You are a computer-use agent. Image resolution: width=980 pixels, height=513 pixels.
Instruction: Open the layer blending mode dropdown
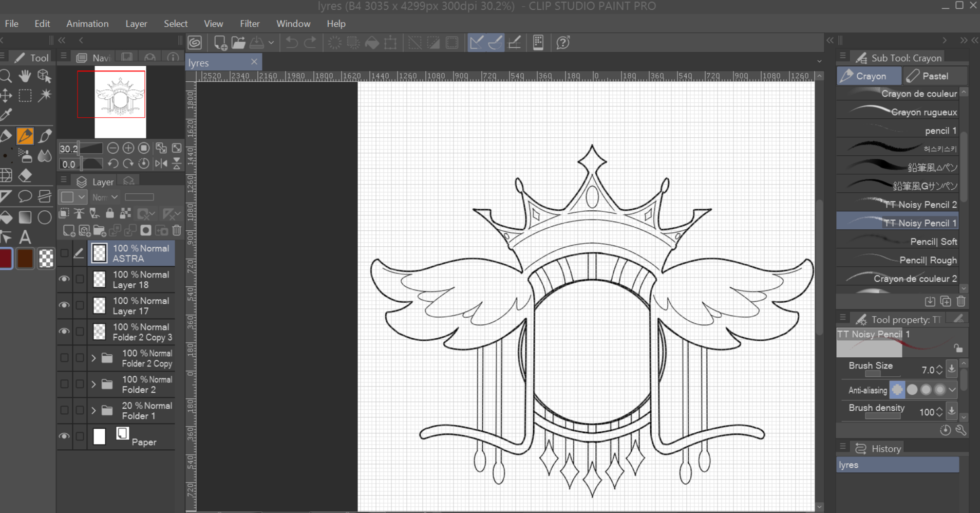[x=105, y=197]
